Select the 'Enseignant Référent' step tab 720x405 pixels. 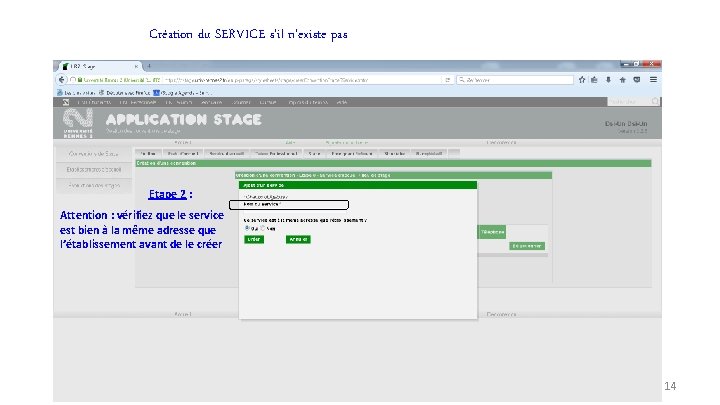352,153
